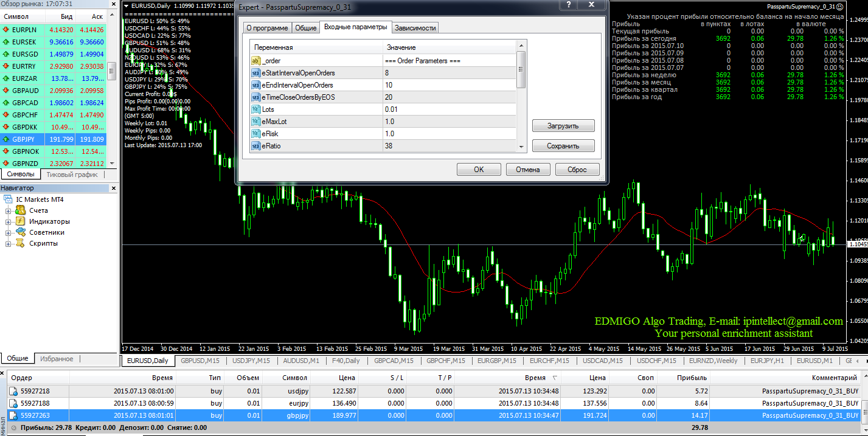Expand the Индикаторы tree node
The height and width of the screenshot is (436, 868).
click(x=9, y=222)
